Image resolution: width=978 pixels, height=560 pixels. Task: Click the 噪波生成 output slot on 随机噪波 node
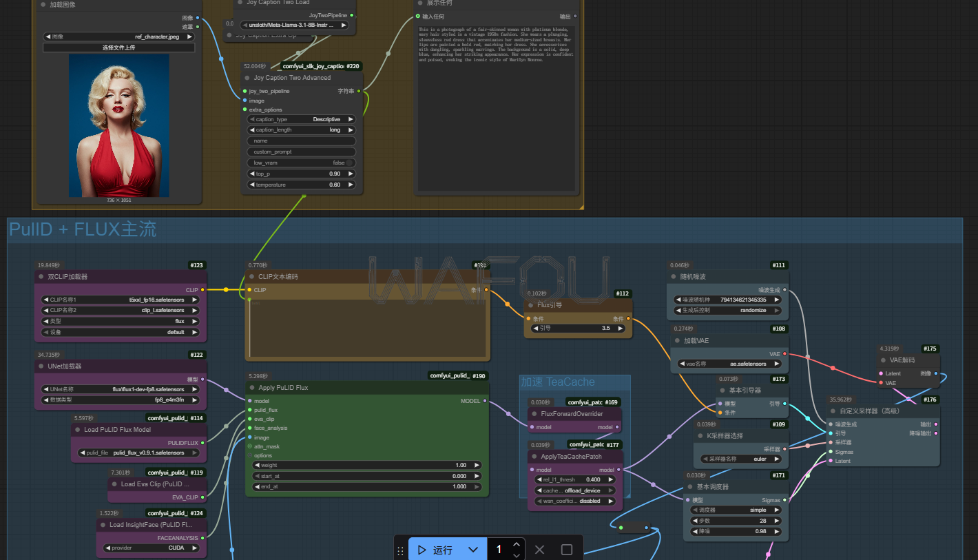click(x=784, y=290)
